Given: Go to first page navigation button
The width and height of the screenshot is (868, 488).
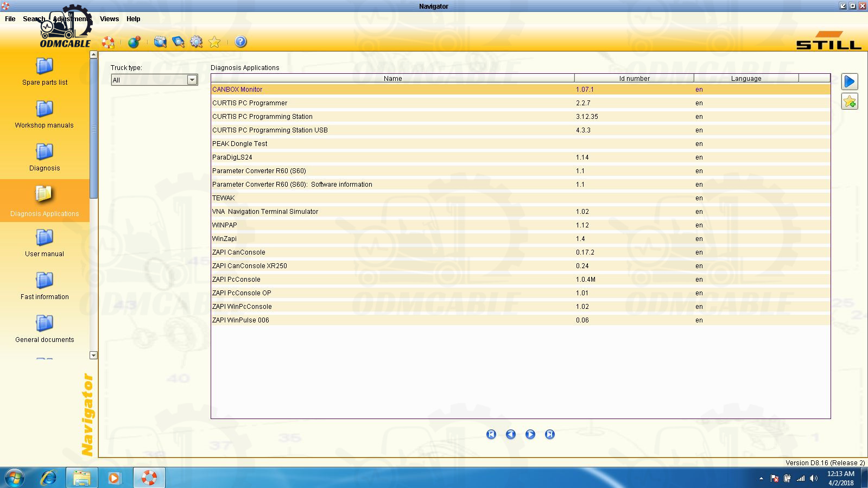Looking at the screenshot, I should 491,434.
